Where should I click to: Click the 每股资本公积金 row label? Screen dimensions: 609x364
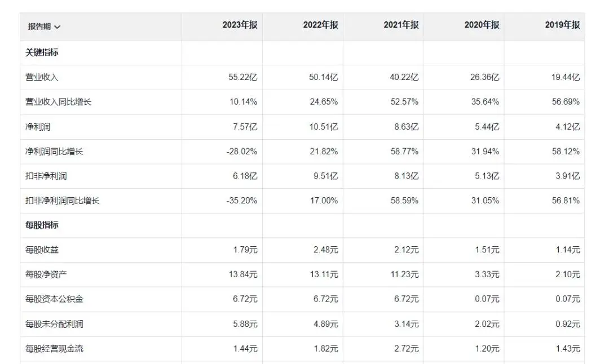tap(54, 299)
